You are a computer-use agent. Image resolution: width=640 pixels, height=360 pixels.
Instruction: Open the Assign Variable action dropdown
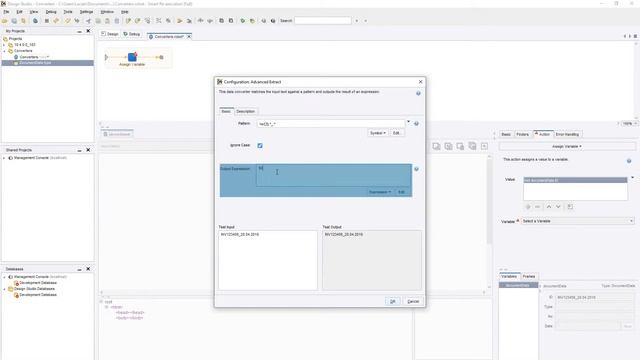[567, 147]
